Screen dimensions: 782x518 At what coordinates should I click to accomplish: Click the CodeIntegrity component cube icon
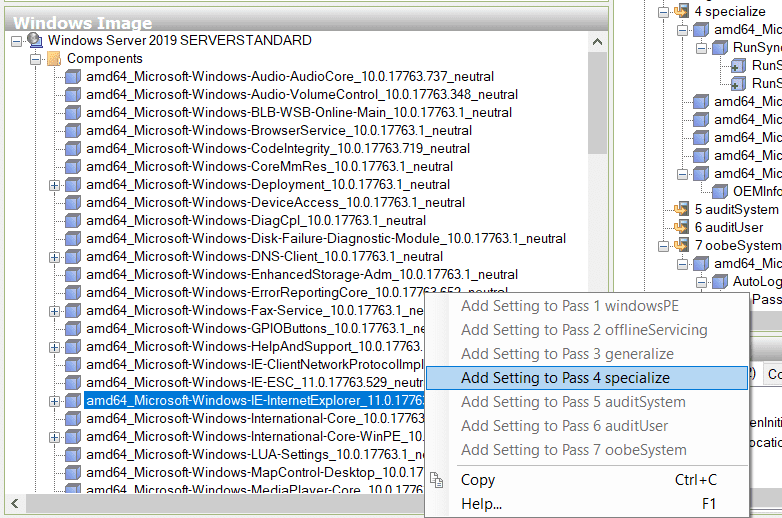coord(73,149)
